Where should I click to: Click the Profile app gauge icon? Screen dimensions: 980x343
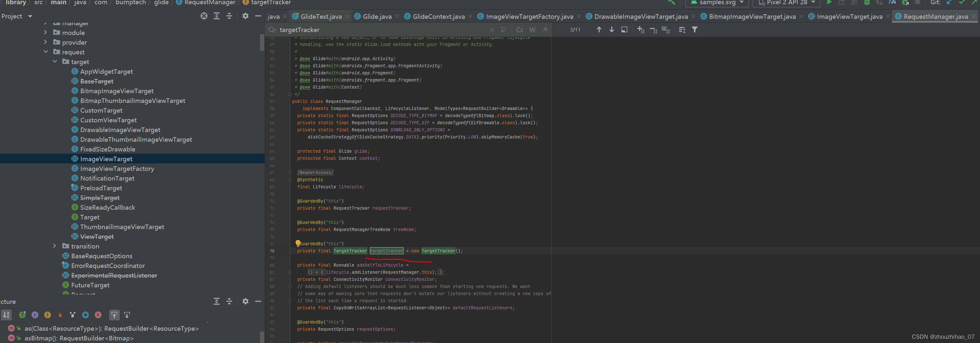892,2
